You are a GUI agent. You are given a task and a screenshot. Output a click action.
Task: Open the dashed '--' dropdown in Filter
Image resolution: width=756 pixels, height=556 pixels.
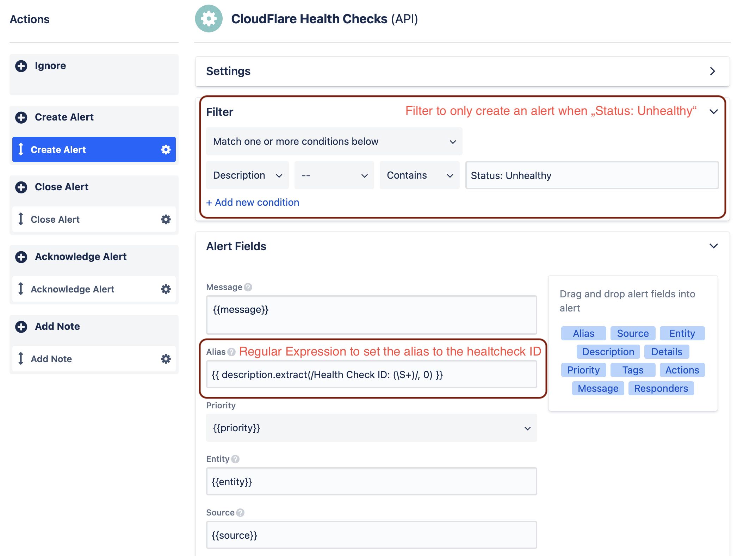(334, 175)
